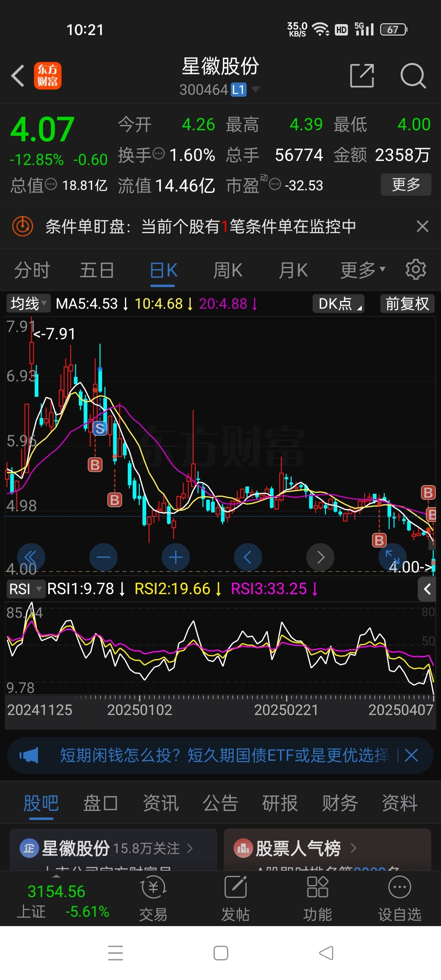The image size is (441, 980).
Task: Tap the back arrow icon
Action: pos(18,76)
